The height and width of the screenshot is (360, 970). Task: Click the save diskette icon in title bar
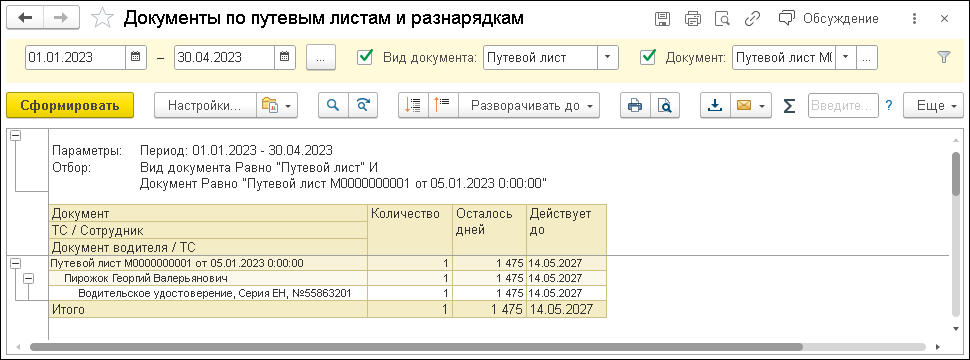[663, 19]
